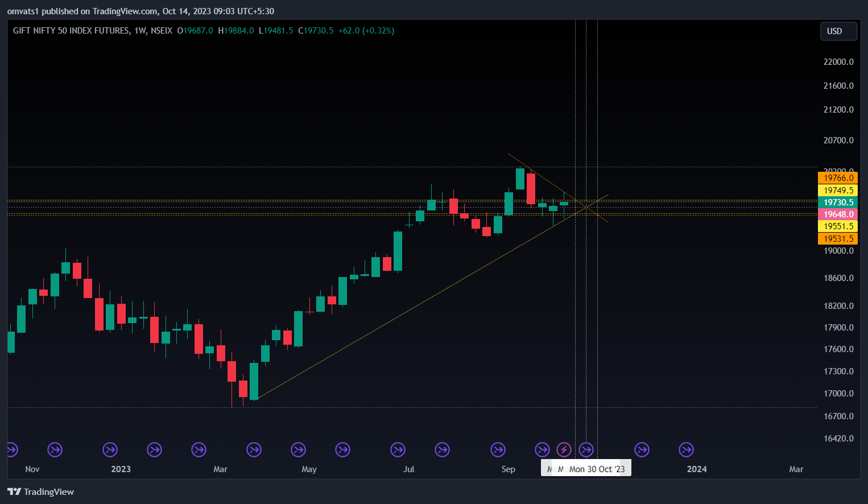Click the 17900.0 price axis label

click(x=838, y=328)
